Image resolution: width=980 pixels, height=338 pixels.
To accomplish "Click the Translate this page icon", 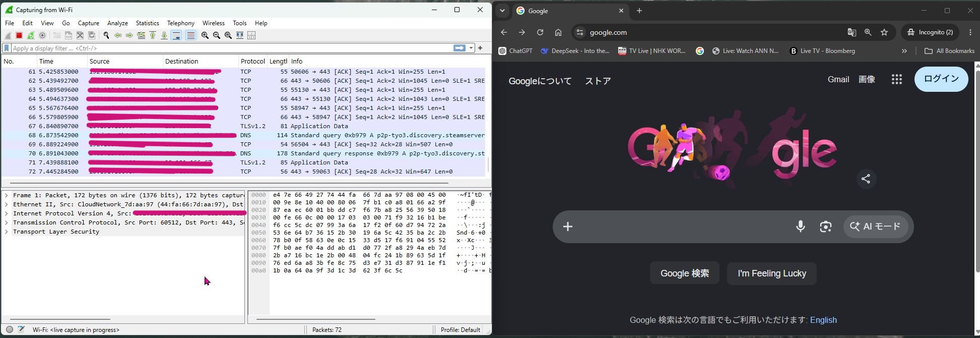I will pos(852,32).
